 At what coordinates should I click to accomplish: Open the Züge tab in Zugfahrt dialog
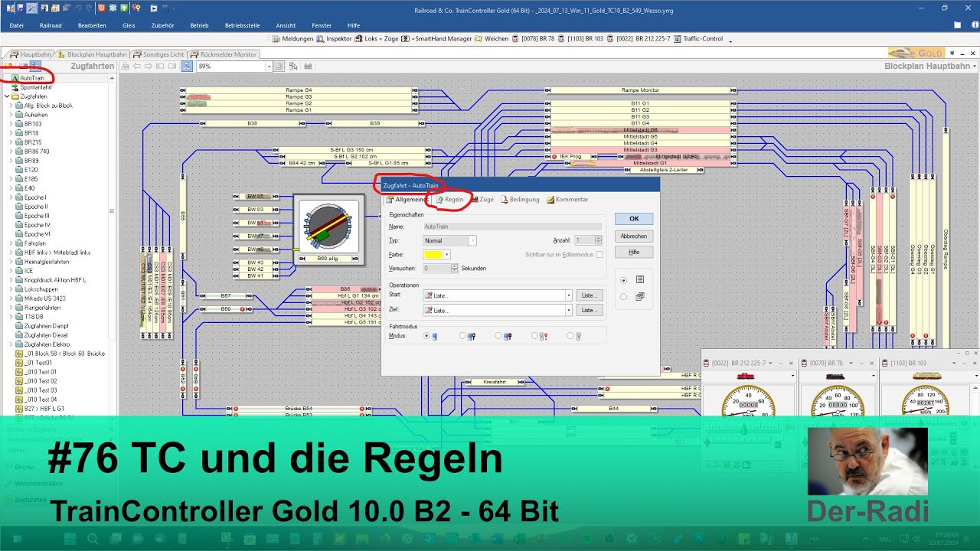[483, 200]
